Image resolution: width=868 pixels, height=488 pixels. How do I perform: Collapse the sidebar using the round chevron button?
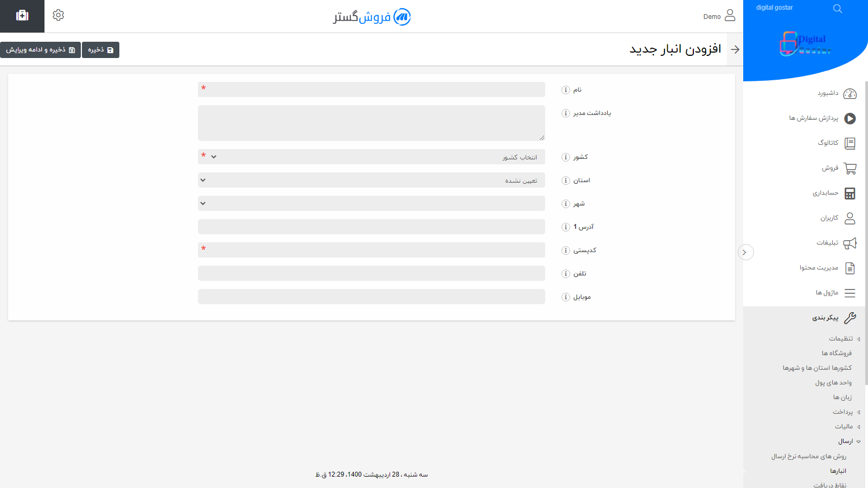(745, 252)
